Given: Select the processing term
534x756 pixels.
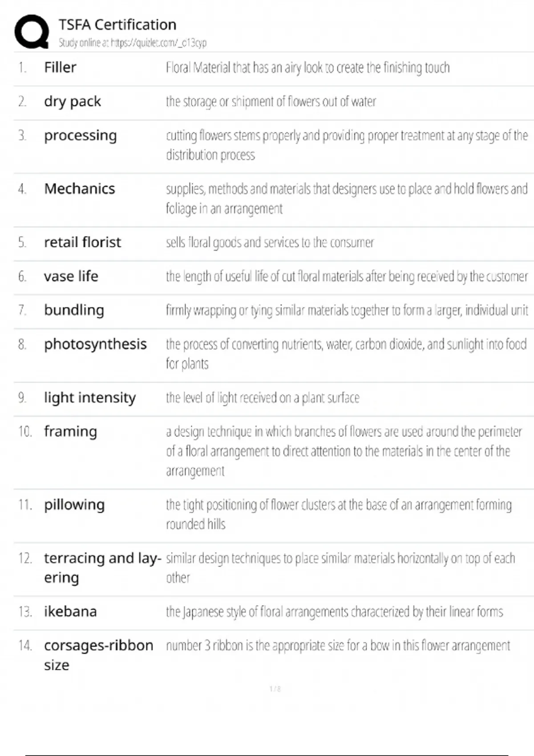Looking at the screenshot, I should 80,135.
